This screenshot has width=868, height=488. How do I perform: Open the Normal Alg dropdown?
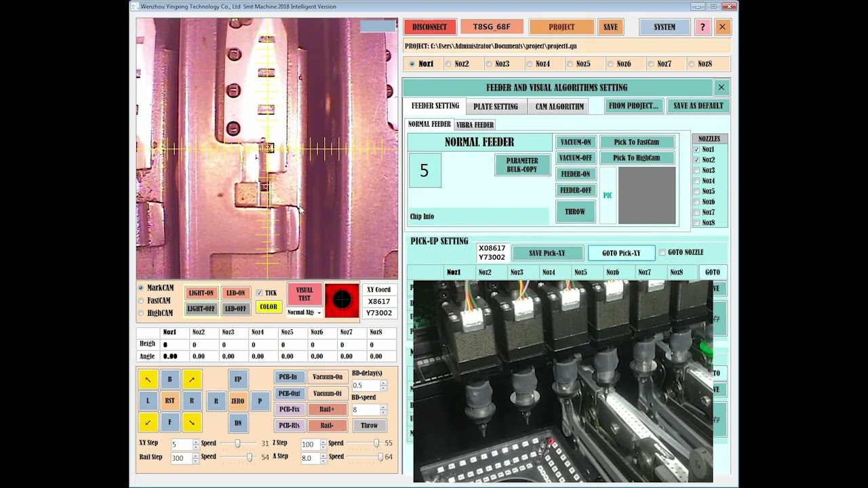click(x=304, y=312)
